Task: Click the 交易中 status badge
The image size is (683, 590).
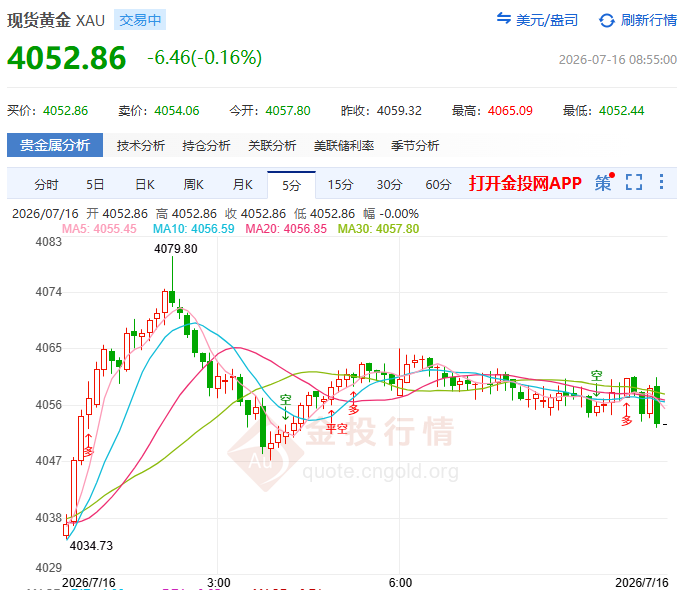Action: pyautogui.click(x=140, y=20)
